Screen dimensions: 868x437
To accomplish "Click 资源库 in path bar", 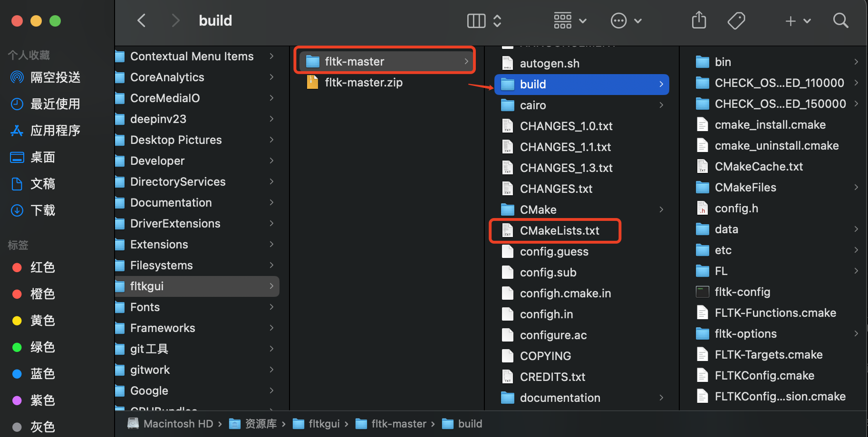I will tap(253, 423).
